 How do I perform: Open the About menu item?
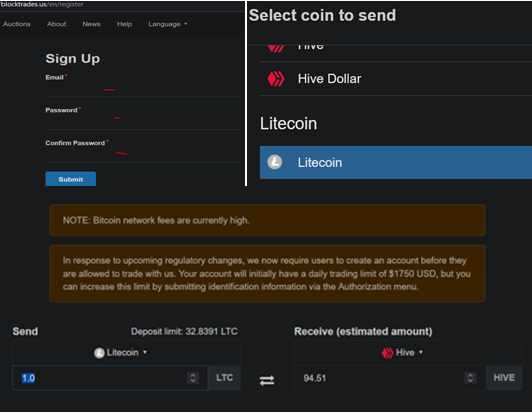tap(57, 24)
